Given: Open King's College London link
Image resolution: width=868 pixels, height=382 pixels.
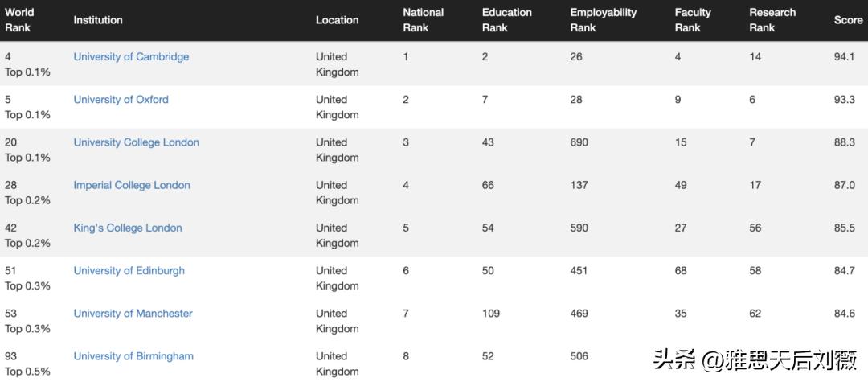Looking at the screenshot, I should point(128,228).
